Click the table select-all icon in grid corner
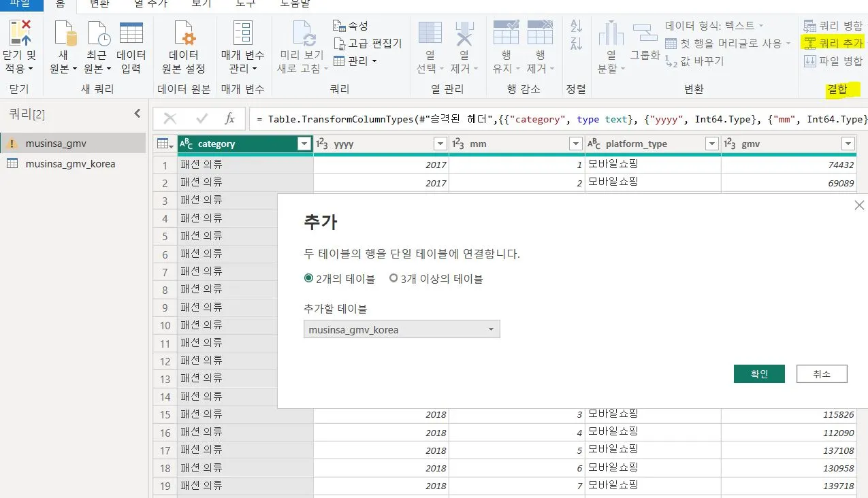Image resolution: width=868 pixels, height=498 pixels. (165, 144)
